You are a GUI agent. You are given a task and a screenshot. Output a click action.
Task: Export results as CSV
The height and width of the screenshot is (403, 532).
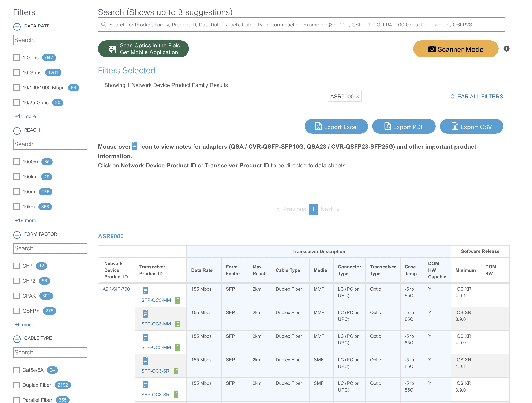[x=471, y=127]
